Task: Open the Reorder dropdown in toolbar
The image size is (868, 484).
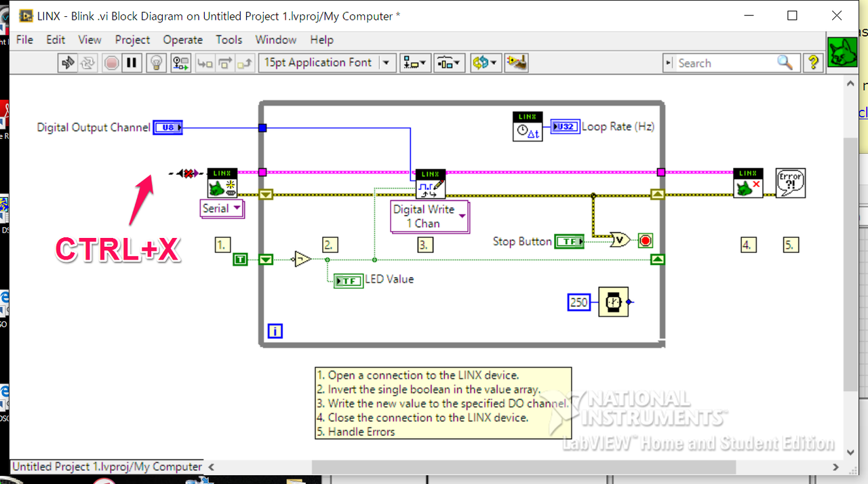Action: click(485, 63)
